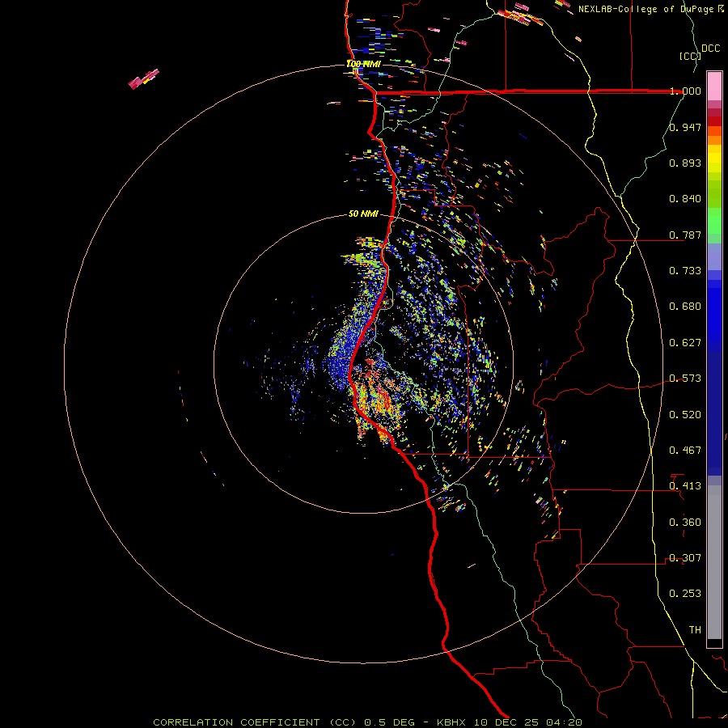This screenshot has height=728, width=728.
Task: Click the 1.000 scale value
Action: pos(685,91)
